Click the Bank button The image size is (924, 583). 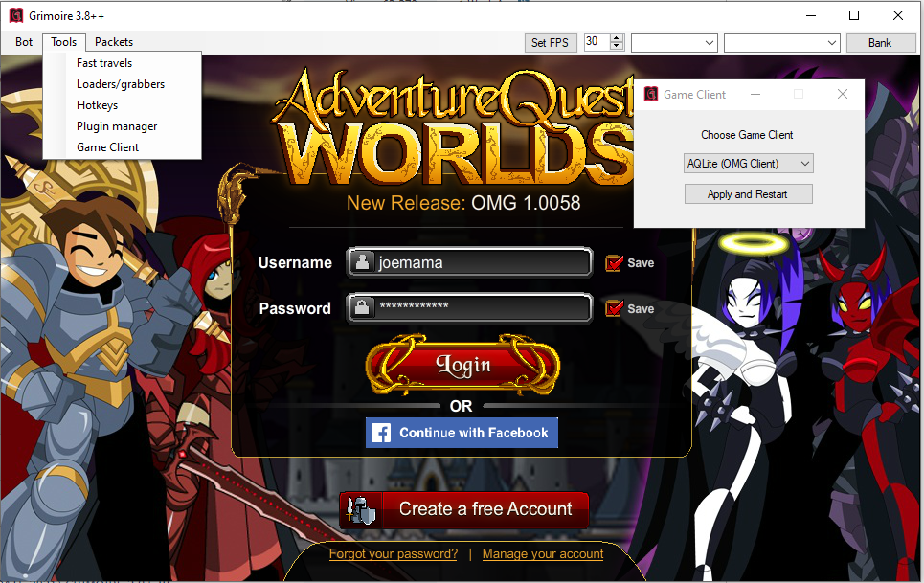(x=880, y=42)
